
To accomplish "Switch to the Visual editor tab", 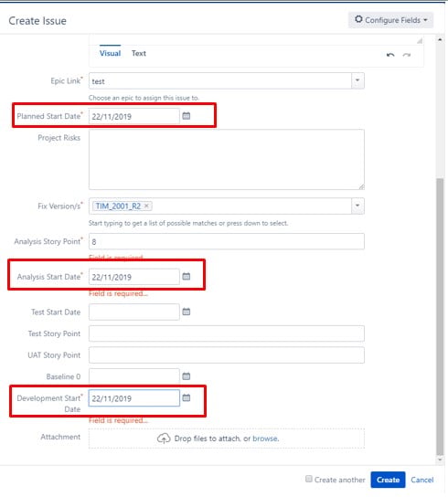I will pos(110,53).
